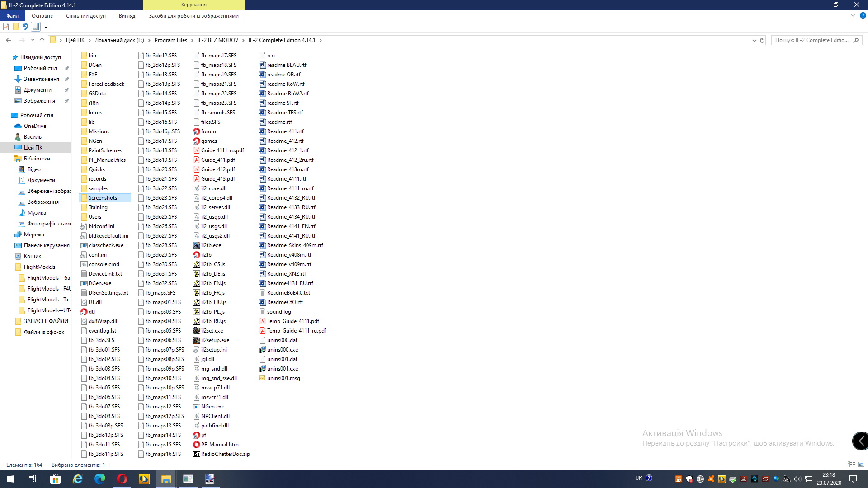868x488 pixels.
Task: Select the RadioChatterDoc.zip archive icon
Action: 196,454
